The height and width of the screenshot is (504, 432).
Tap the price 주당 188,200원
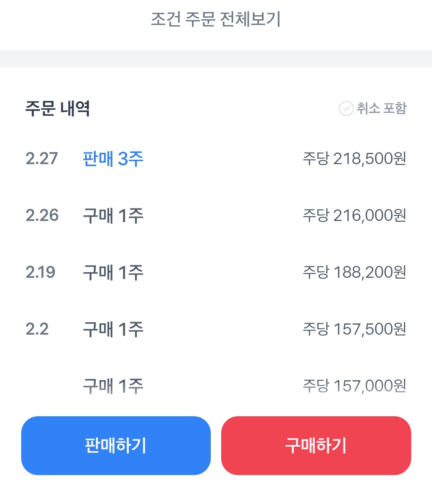(354, 273)
